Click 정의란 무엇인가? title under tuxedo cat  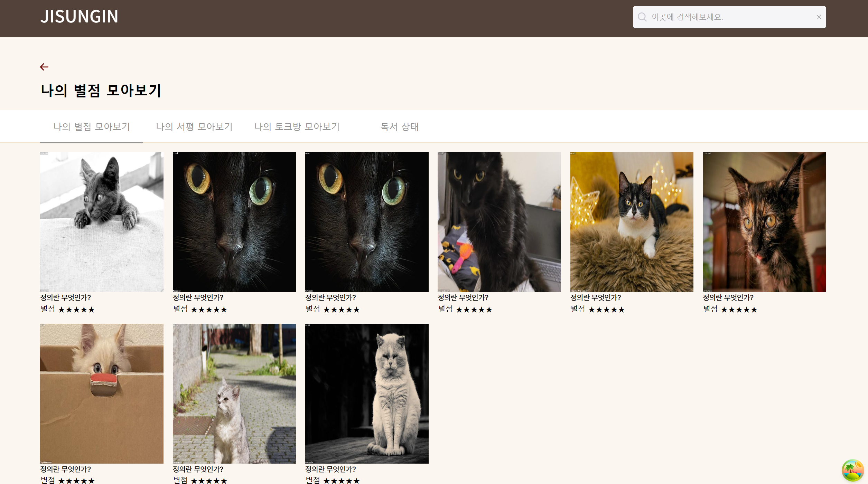pos(595,297)
